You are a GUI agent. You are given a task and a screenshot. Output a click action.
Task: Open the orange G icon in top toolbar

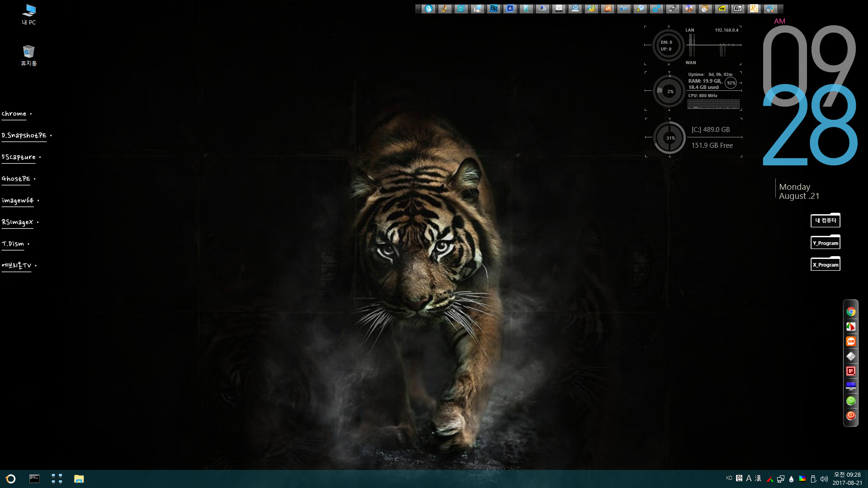608,9
